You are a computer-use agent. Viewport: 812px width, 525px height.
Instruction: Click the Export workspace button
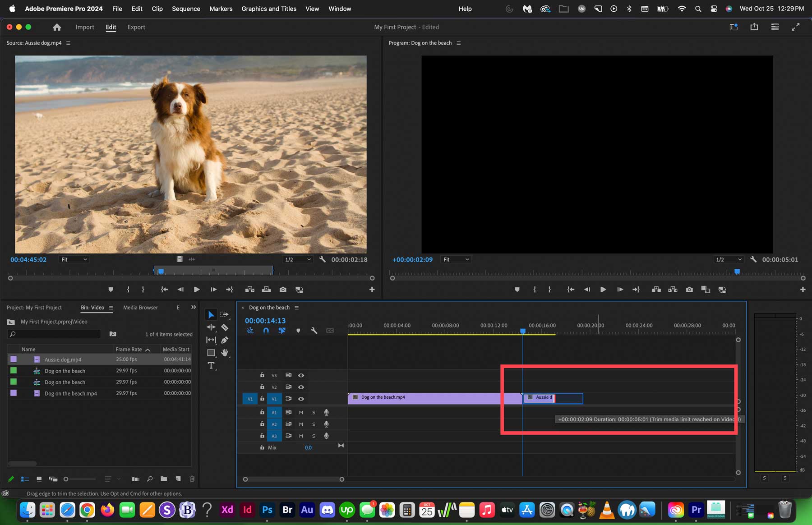coord(136,27)
